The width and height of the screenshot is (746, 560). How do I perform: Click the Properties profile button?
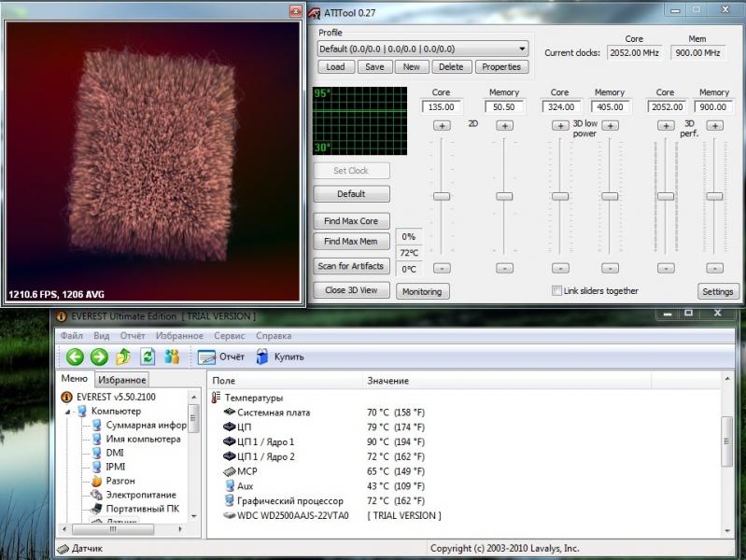point(501,66)
